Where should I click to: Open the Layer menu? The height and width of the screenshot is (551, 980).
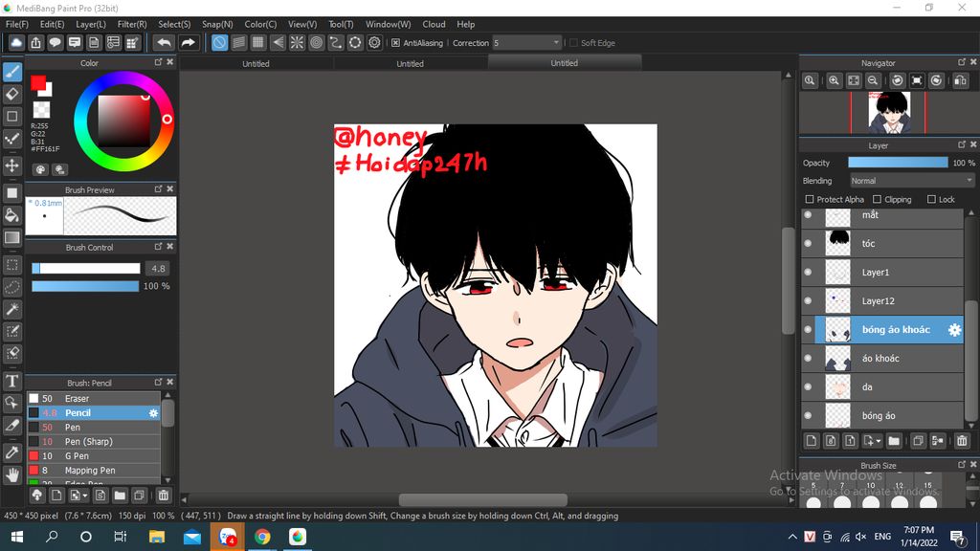coord(91,24)
